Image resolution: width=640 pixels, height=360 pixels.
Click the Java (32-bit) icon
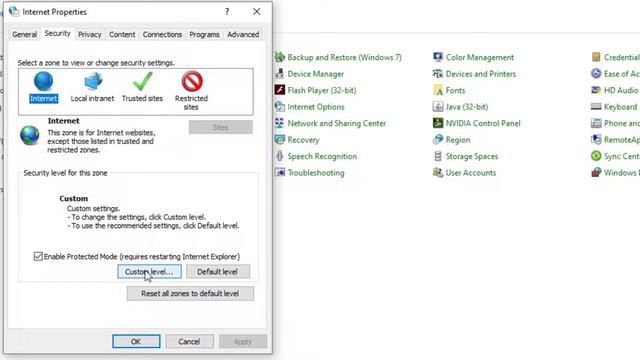(438, 107)
